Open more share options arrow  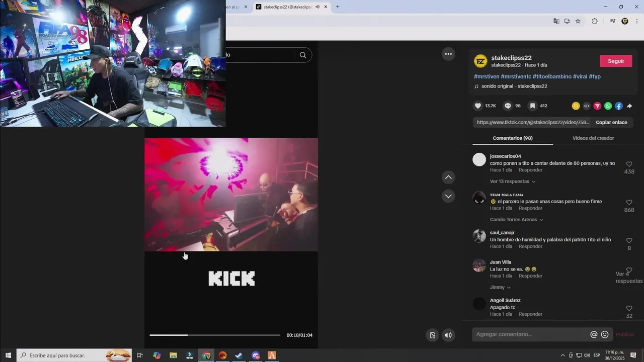click(629, 106)
